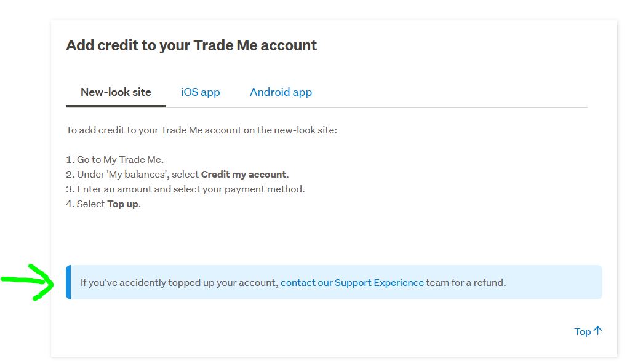Click the 'team for a refund' text
Screen dimensions: 627x364
point(466,283)
